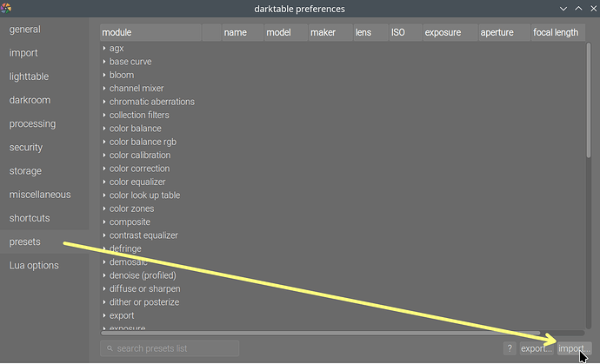The width and height of the screenshot is (600, 364).
Task: Open the import preferences tab in the sidebar
Action: [x=44, y=53]
